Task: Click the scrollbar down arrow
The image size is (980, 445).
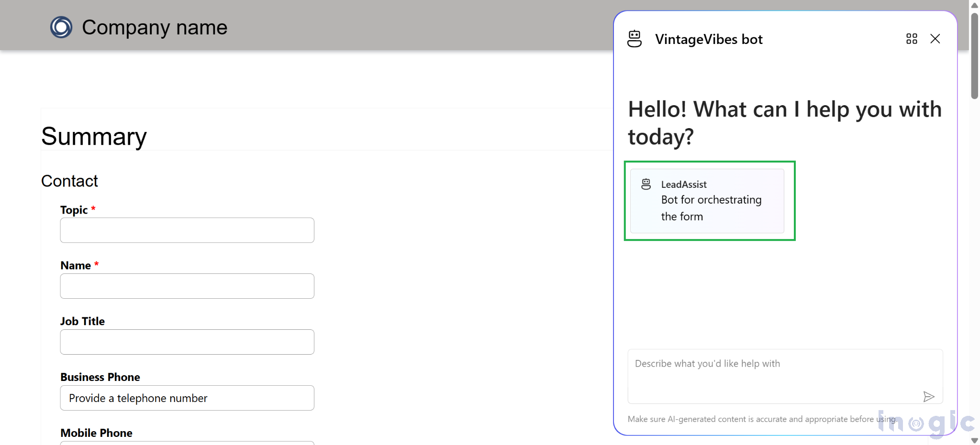Action: [974, 440]
